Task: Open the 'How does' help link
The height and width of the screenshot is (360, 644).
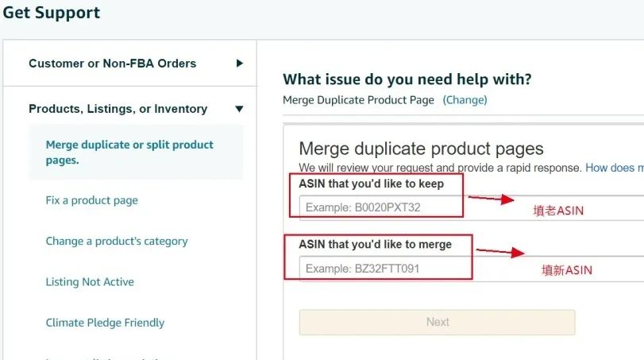Action: point(614,168)
